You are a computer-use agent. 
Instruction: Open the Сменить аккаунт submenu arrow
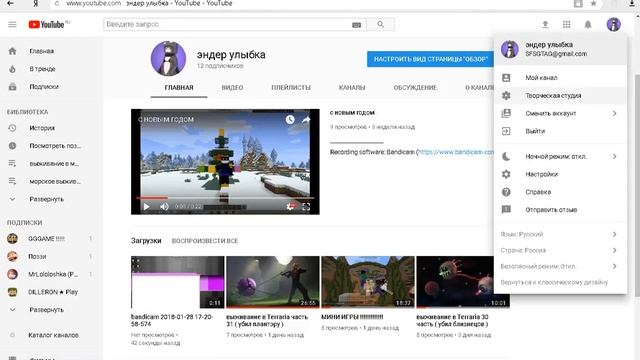[614, 113]
